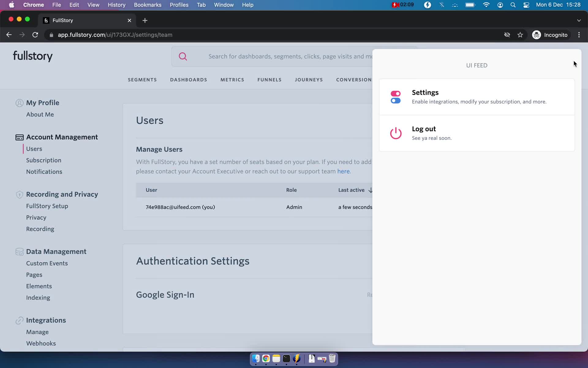
Task: Open Indexing settings
Action: tap(38, 297)
